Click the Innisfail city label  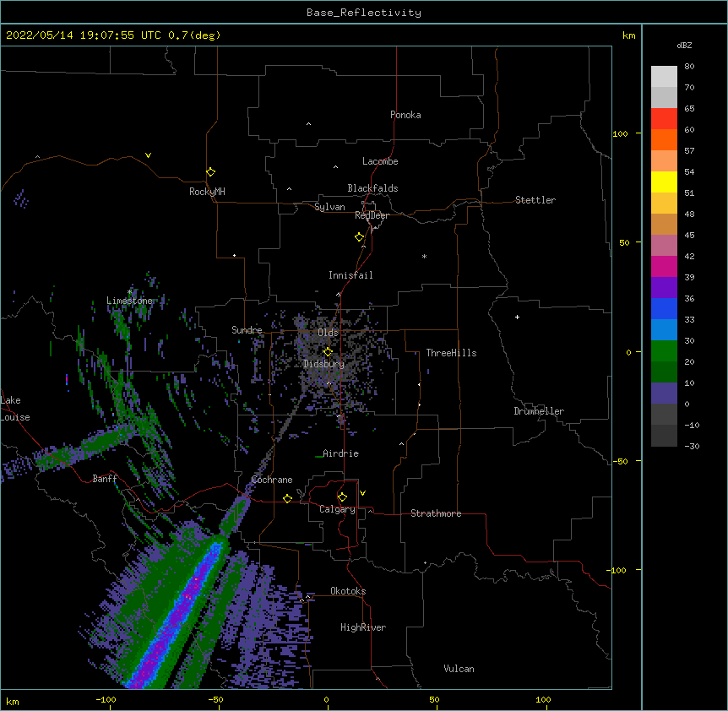(350, 275)
